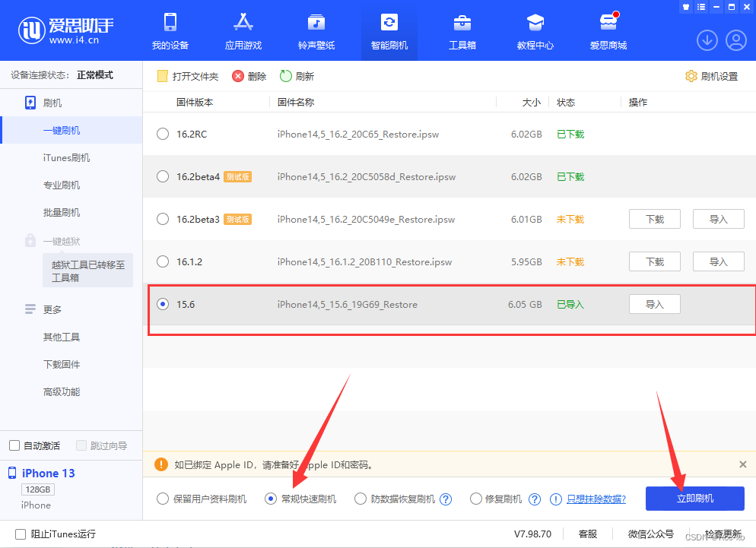Open 其他工具 sidebar item
The image size is (756, 548).
[62, 337]
